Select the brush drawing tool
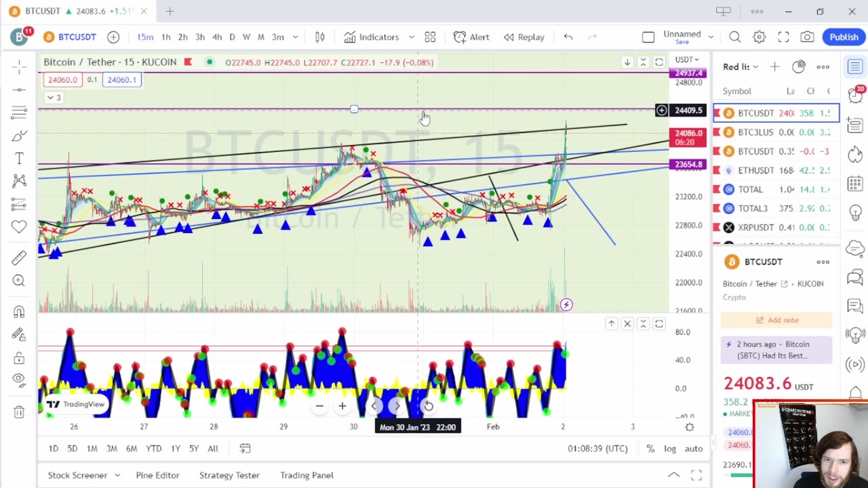 19,136
